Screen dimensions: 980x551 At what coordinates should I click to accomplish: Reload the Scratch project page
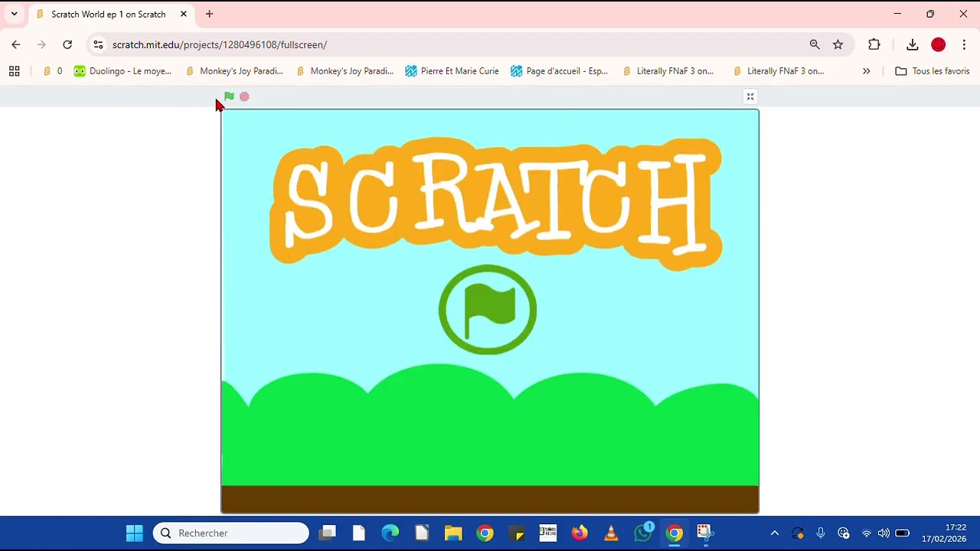click(x=67, y=44)
